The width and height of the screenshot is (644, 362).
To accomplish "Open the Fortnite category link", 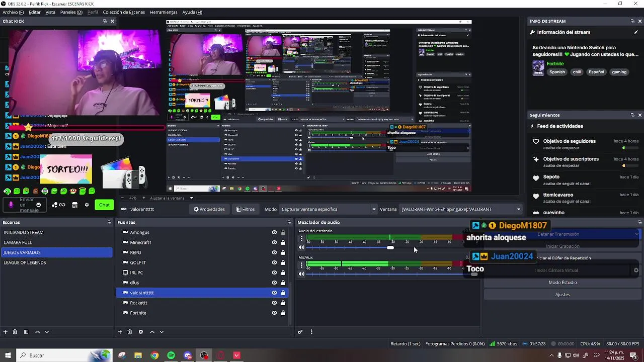I will click(x=555, y=64).
